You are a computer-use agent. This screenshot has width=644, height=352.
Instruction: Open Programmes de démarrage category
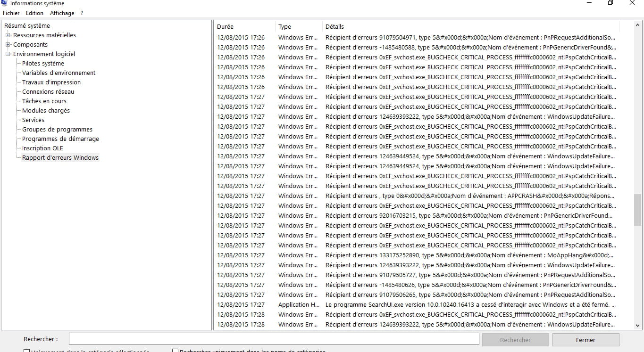click(x=60, y=139)
